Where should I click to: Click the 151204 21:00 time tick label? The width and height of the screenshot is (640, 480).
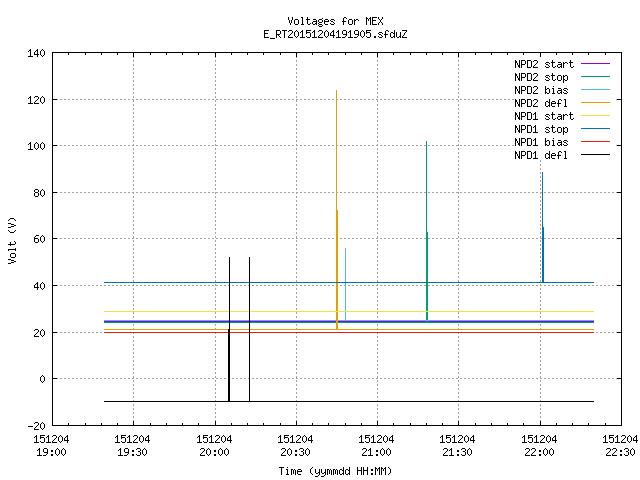(x=376, y=446)
